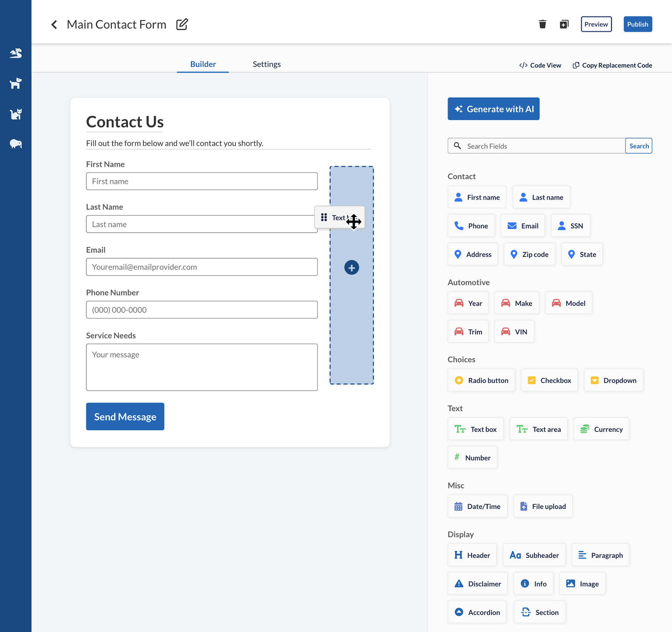
Task: Click the plus icon in drop zone
Action: pyautogui.click(x=351, y=268)
